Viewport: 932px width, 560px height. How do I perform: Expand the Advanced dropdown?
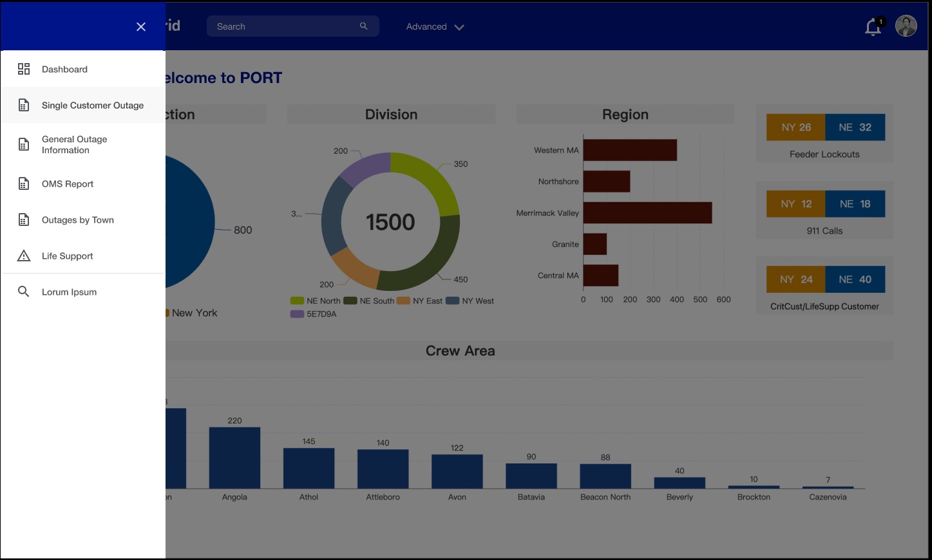pyautogui.click(x=435, y=27)
